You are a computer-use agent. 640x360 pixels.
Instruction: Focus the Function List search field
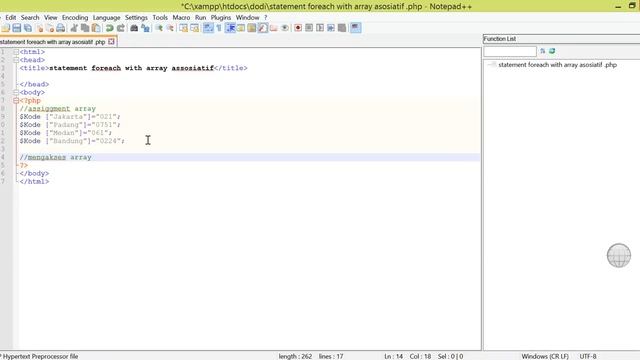pyautogui.click(x=510, y=51)
